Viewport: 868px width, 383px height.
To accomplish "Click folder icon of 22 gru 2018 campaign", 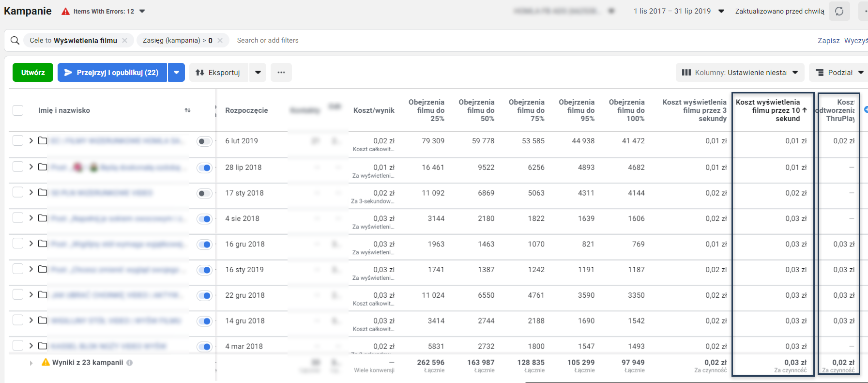I will coord(43,295).
